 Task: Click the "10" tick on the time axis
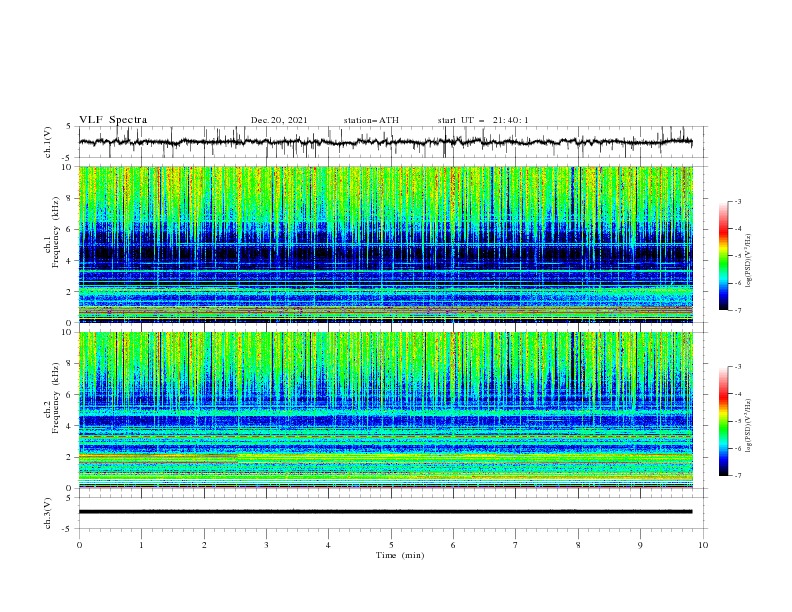703,545
